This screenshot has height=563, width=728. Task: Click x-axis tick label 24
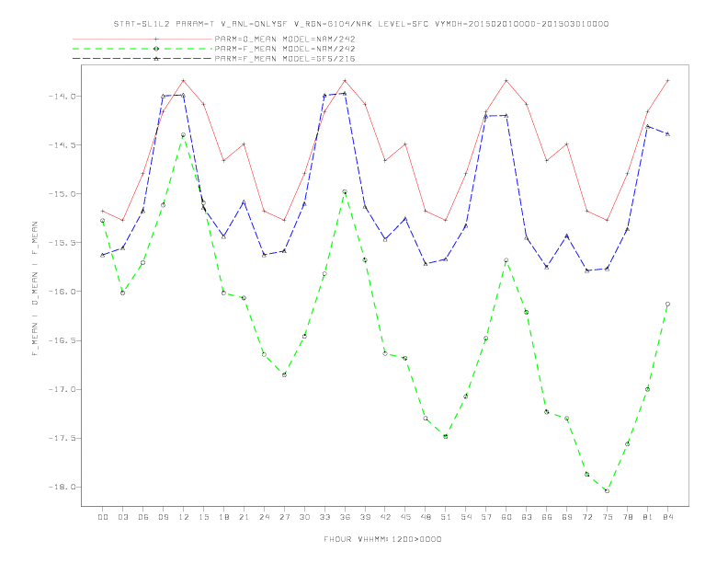pos(264,517)
